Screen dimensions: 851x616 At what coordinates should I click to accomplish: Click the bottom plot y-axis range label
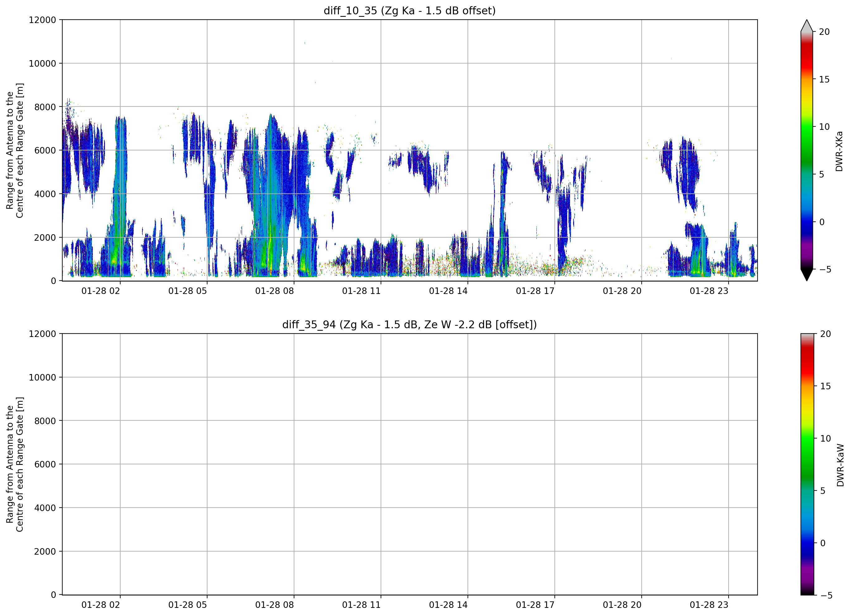pos(15,464)
